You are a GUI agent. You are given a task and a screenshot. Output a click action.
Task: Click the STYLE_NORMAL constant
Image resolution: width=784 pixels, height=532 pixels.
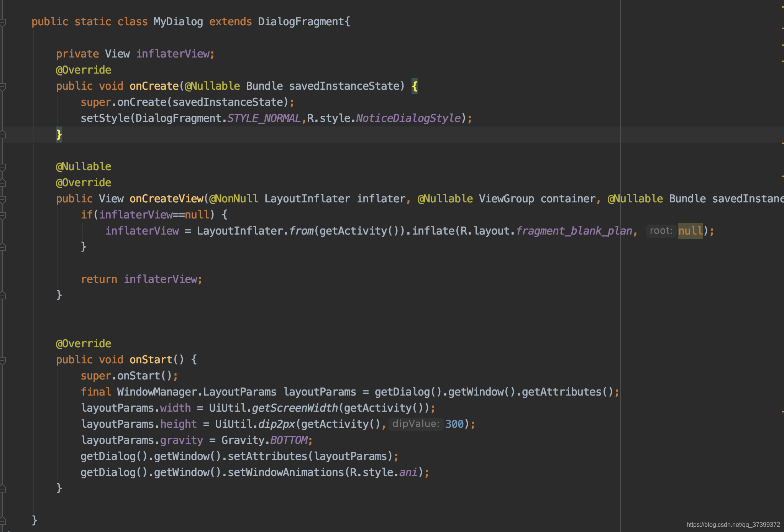click(264, 118)
